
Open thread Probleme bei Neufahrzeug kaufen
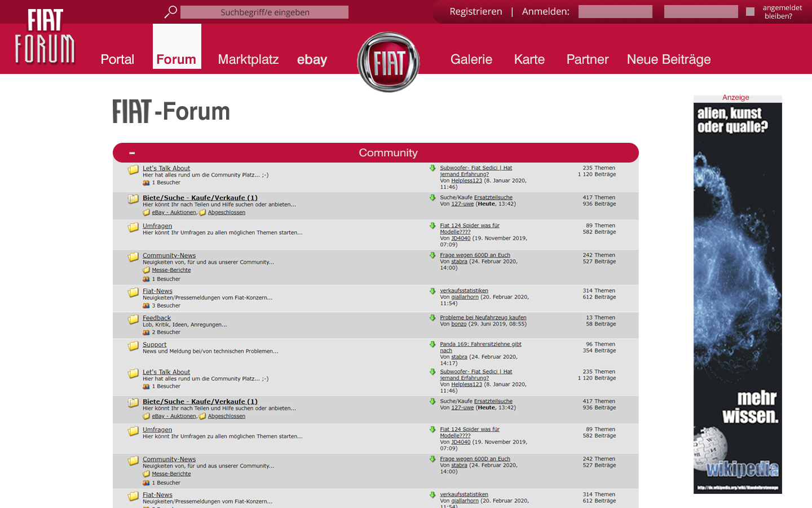[483, 317]
